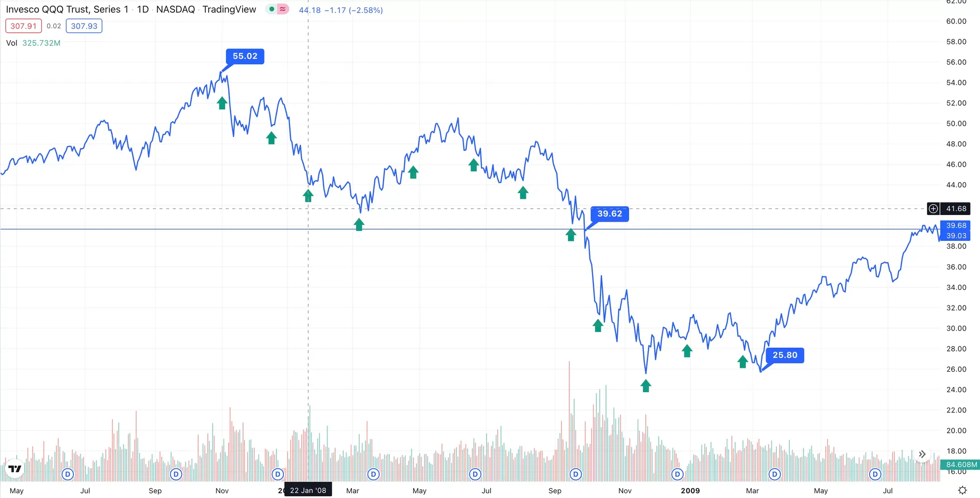980x498 pixels.
Task: Click the blue 307.93 buy price box
Action: coord(84,26)
